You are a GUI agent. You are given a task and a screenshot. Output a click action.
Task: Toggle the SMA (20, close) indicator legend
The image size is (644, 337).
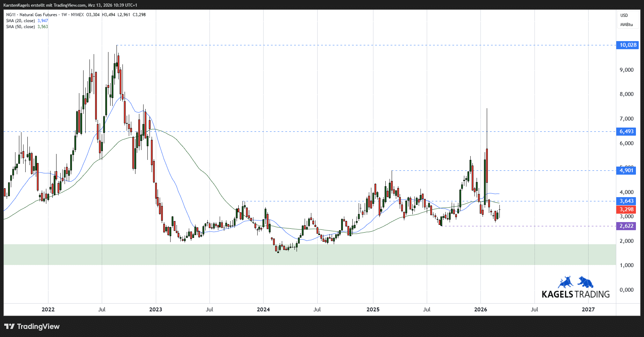tap(20, 21)
